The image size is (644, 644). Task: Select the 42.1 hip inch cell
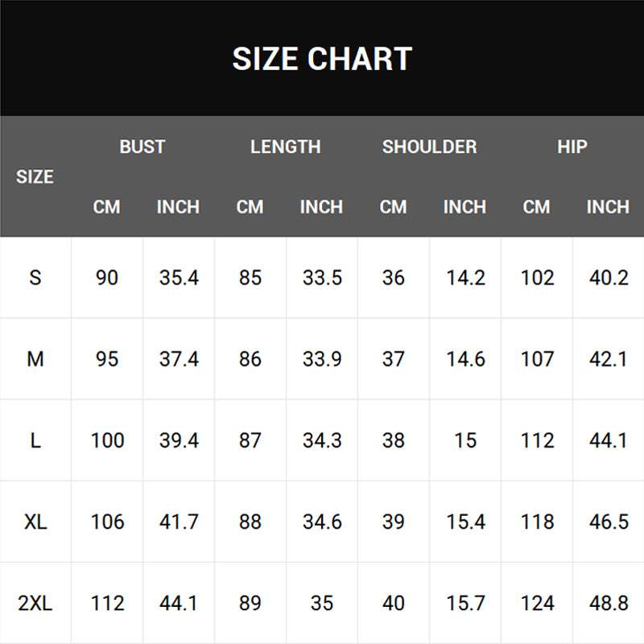[608, 359]
